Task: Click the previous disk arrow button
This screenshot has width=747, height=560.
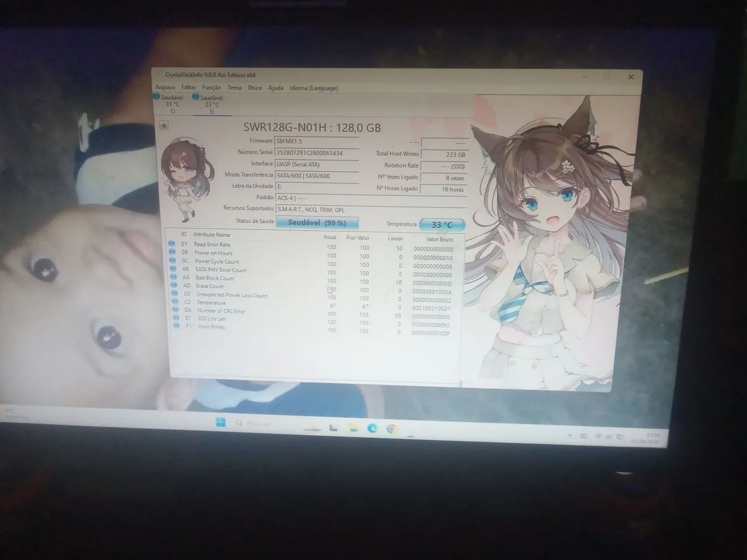Action: coord(163,125)
